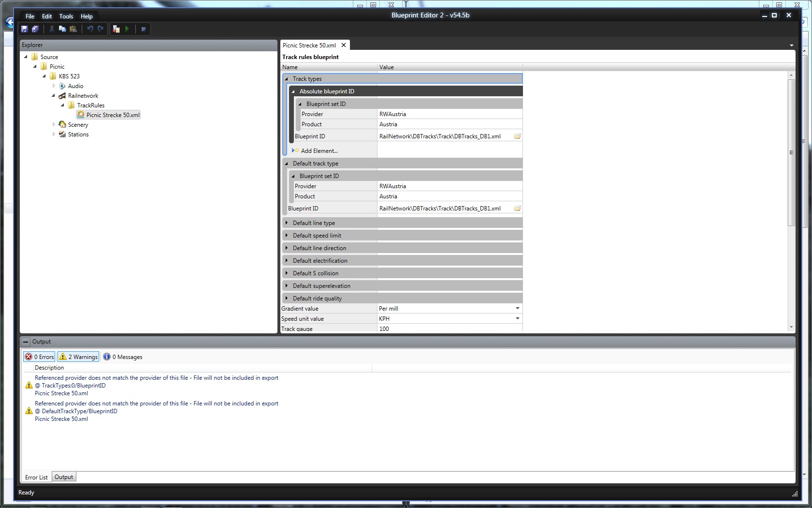Collapse the Source tree node arrow
This screenshot has width=812, height=508.
tap(26, 57)
